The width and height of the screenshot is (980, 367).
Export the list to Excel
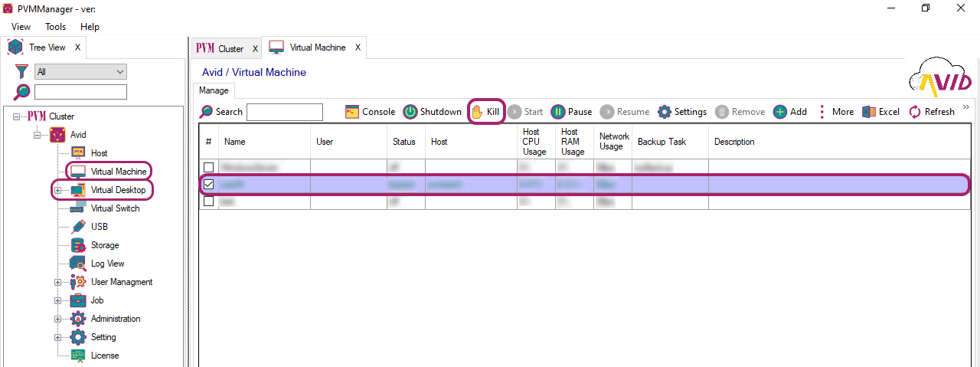pos(881,112)
